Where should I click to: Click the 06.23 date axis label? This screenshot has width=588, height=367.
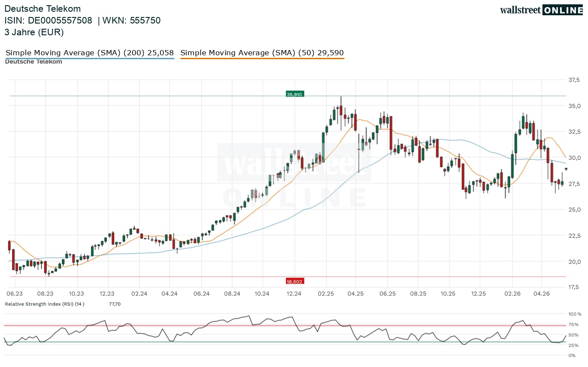pyautogui.click(x=14, y=294)
